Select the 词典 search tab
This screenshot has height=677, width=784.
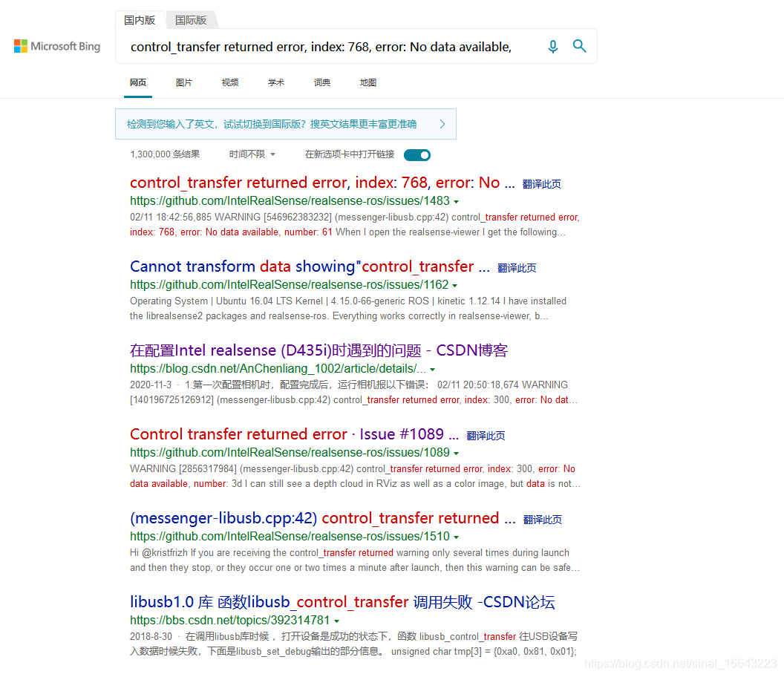pyautogui.click(x=321, y=82)
